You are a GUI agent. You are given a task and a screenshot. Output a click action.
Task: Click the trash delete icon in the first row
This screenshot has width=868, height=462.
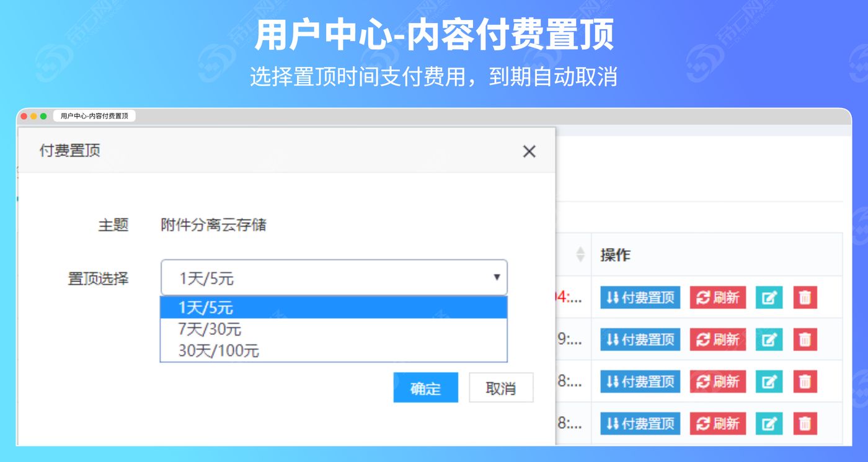point(805,298)
